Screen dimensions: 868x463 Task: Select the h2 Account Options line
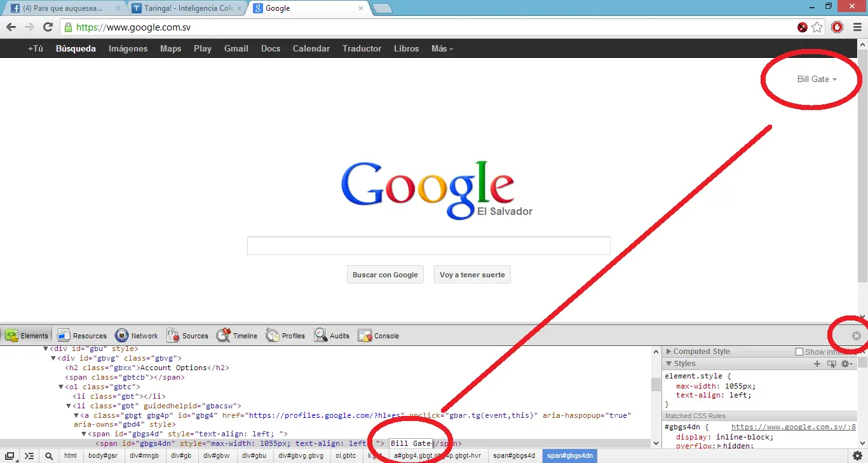click(x=147, y=368)
